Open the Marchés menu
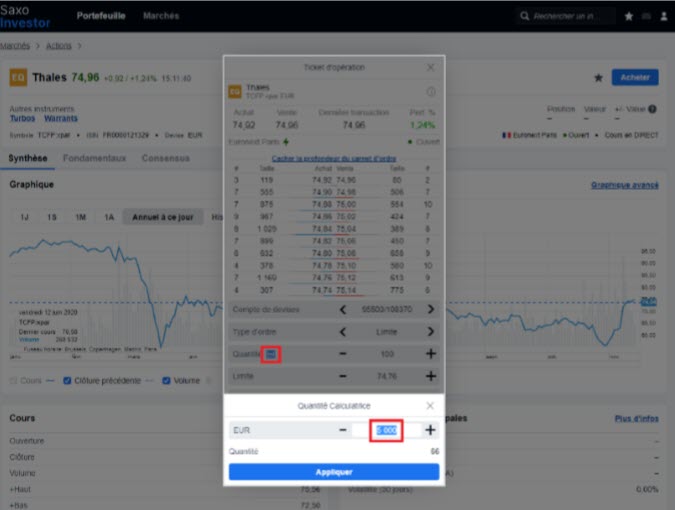The height and width of the screenshot is (510, 675). click(x=161, y=16)
